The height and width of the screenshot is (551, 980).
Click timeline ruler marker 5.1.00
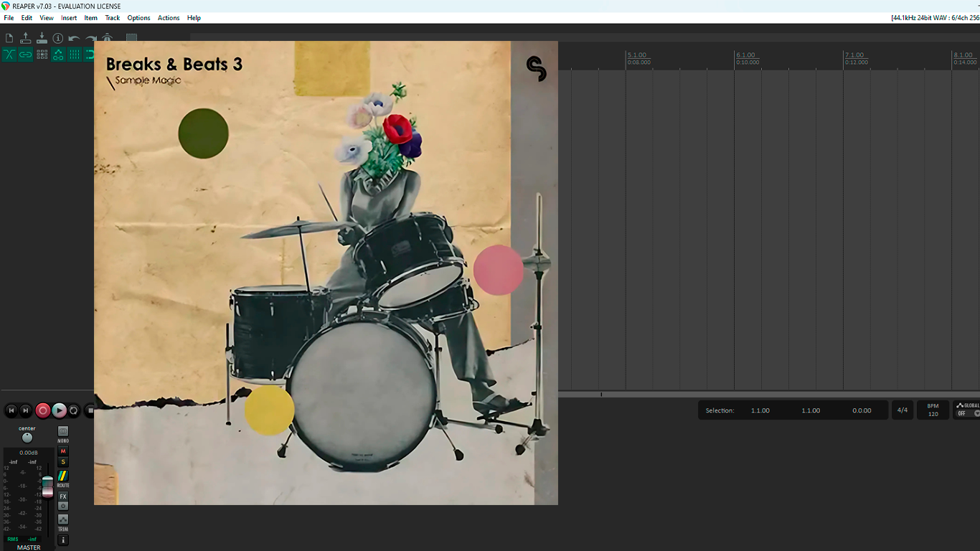coord(636,55)
